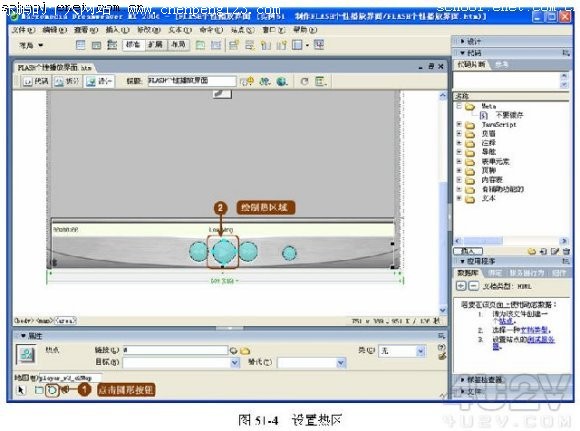Click the 站点 link
Image resolution: width=580 pixels, height=431 pixels.
[505, 321]
